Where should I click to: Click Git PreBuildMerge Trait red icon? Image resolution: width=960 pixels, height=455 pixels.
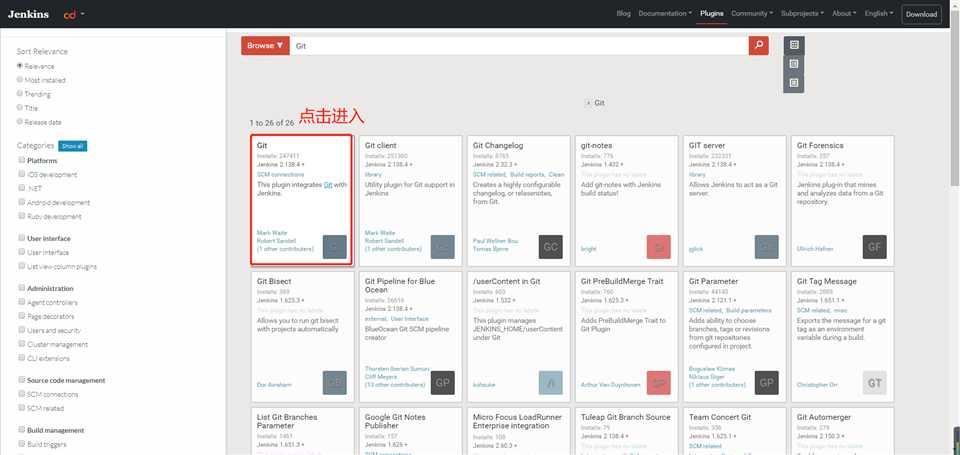659,383
